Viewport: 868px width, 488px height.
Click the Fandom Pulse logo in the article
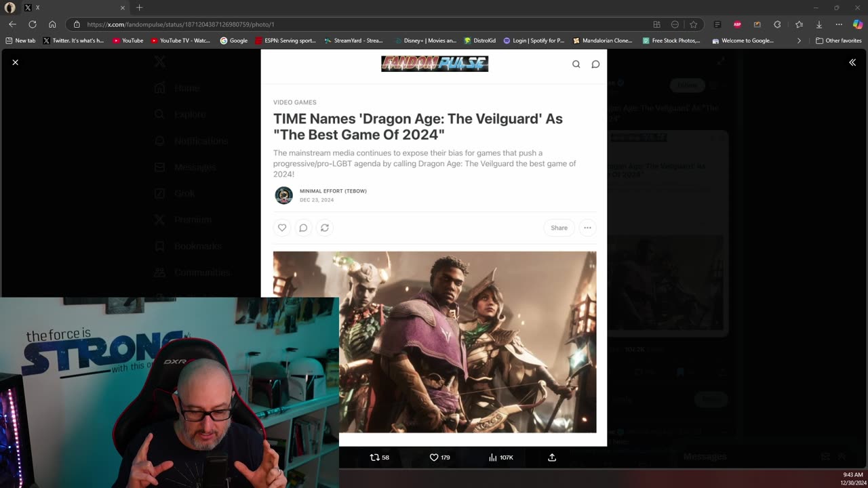click(435, 64)
